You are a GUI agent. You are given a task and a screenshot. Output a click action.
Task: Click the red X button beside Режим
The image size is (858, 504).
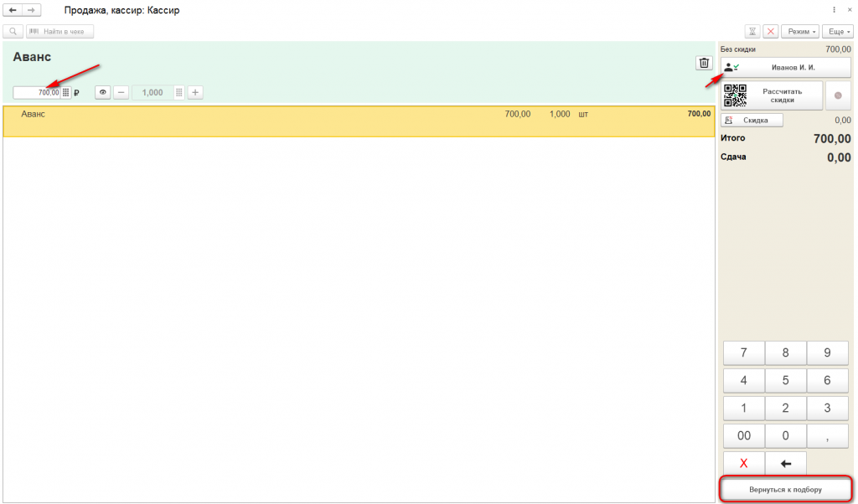pos(771,32)
